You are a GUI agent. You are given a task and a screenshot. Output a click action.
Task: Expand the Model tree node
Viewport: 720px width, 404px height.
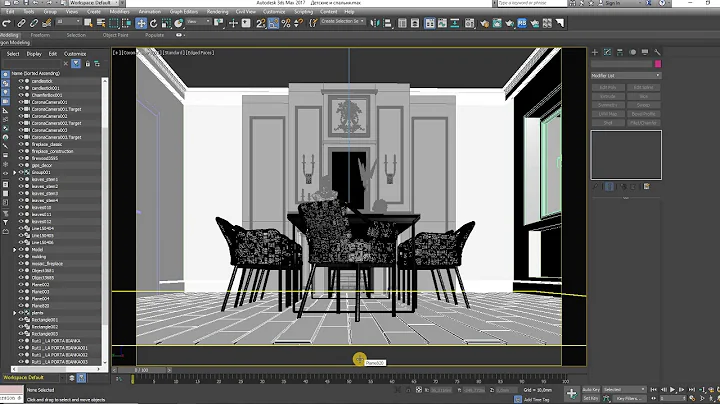tap(15, 250)
